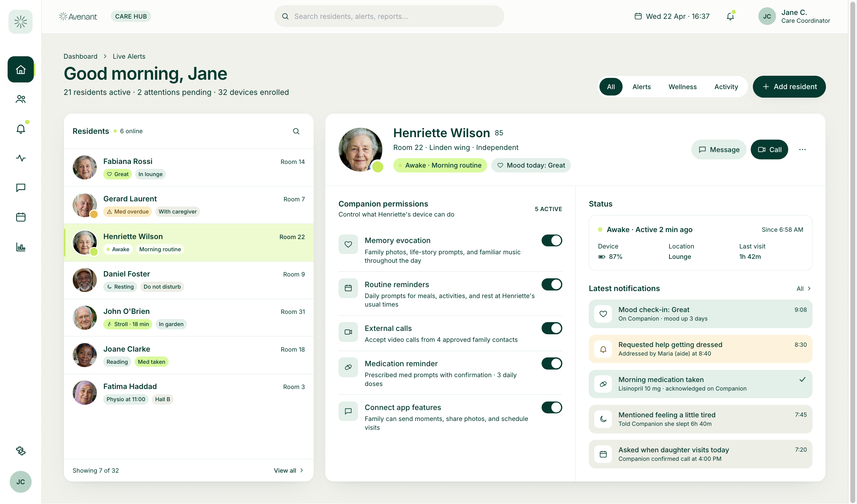Open the sidebar messages chat icon
Screen dimensions: 857x504
pos(21,188)
